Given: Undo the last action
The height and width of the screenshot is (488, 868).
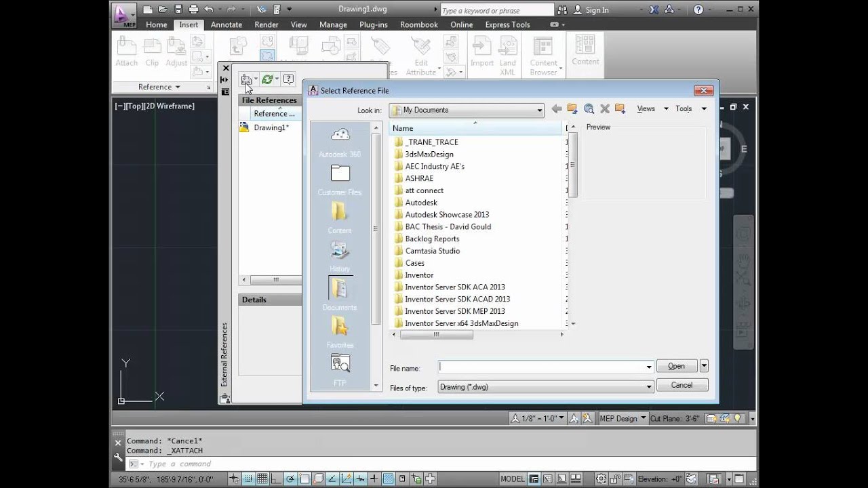Looking at the screenshot, I should (x=209, y=9).
